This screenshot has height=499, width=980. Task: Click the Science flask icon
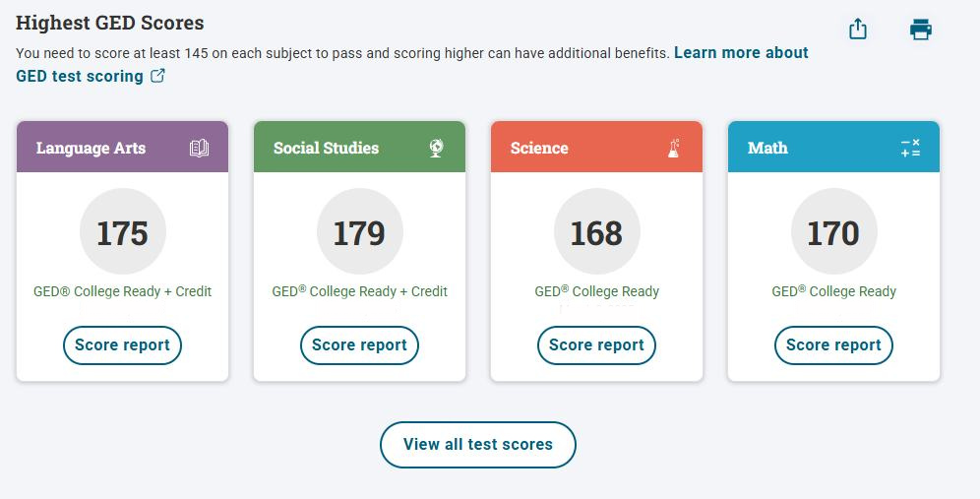tap(674, 149)
